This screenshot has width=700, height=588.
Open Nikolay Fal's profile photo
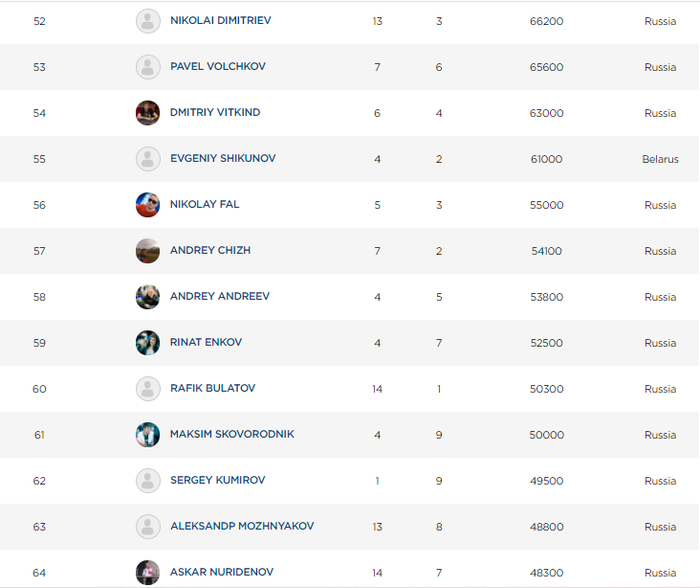148,205
